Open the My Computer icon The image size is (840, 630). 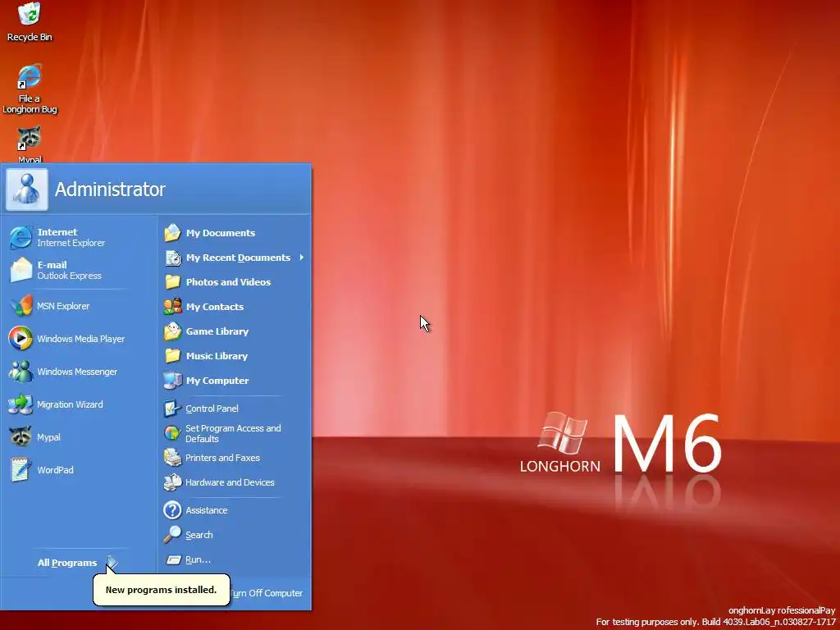pos(172,381)
